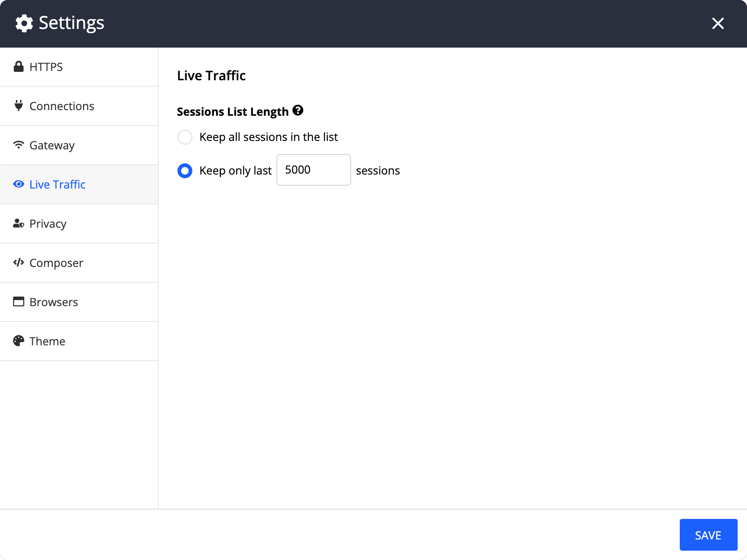Image resolution: width=747 pixels, height=560 pixels.
Task: Click the Live Traffic eye icon
Action: [x=19, y=184]
